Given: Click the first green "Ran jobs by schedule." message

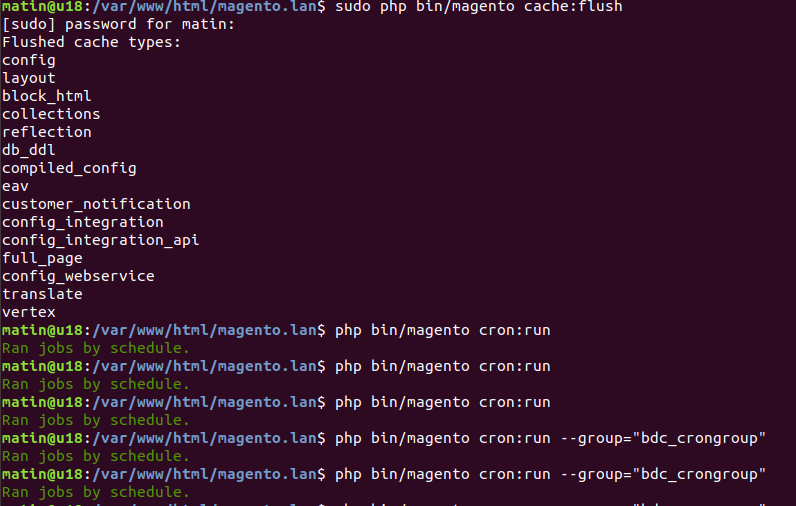Looking at the screenshot, I should click(96, 348).
